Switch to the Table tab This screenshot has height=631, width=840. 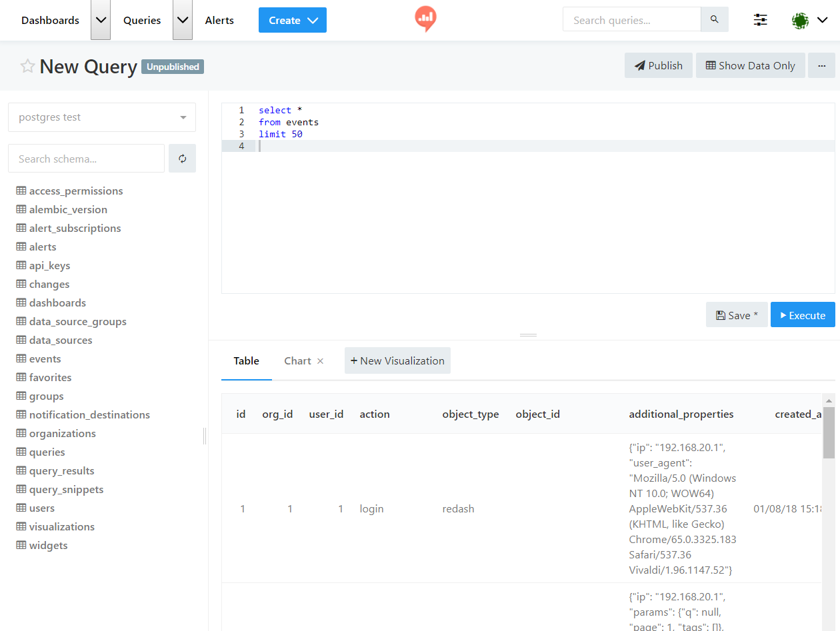pos(246,361)
